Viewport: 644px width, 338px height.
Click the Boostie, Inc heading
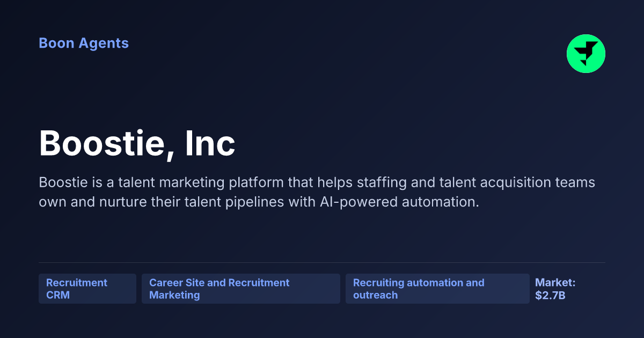(137, 144)
